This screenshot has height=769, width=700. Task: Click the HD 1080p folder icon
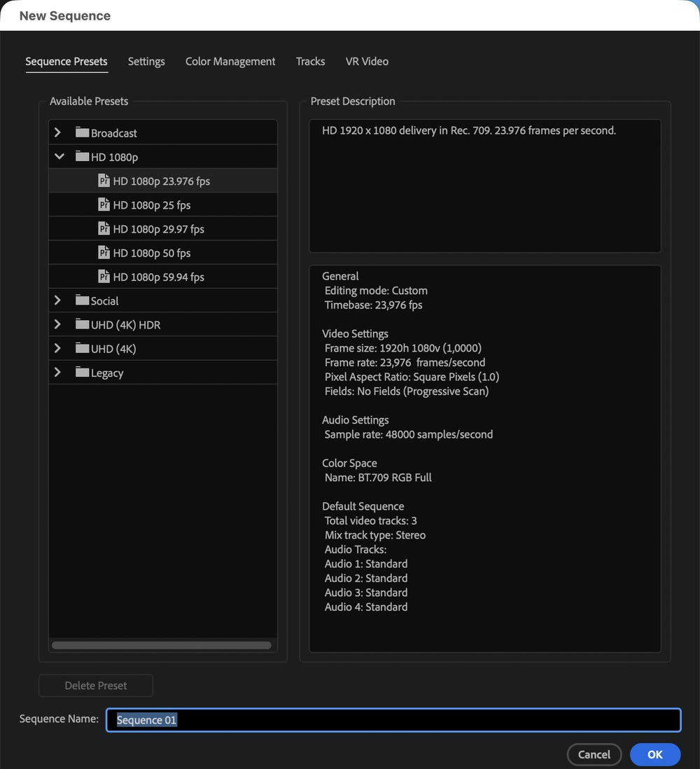click(x=82, y=156)
